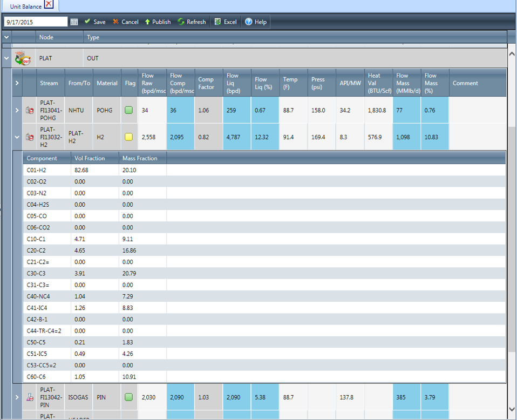
Task: Click the date input field
Action: point(36,22)
